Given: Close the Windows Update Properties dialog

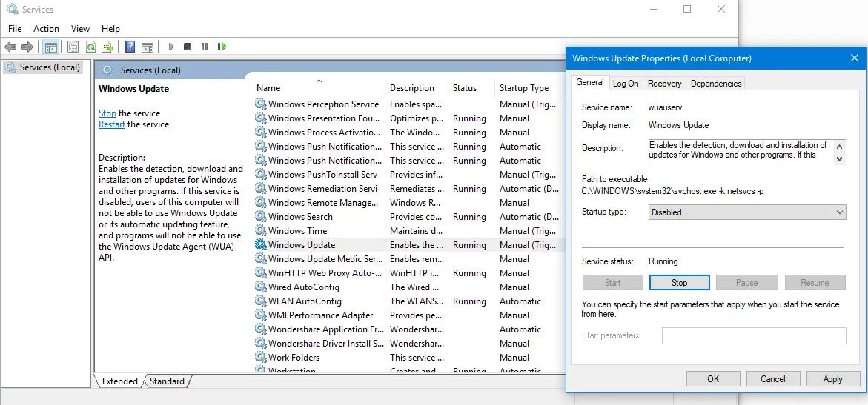Looking at the screenshot, I should click(854, 58).
